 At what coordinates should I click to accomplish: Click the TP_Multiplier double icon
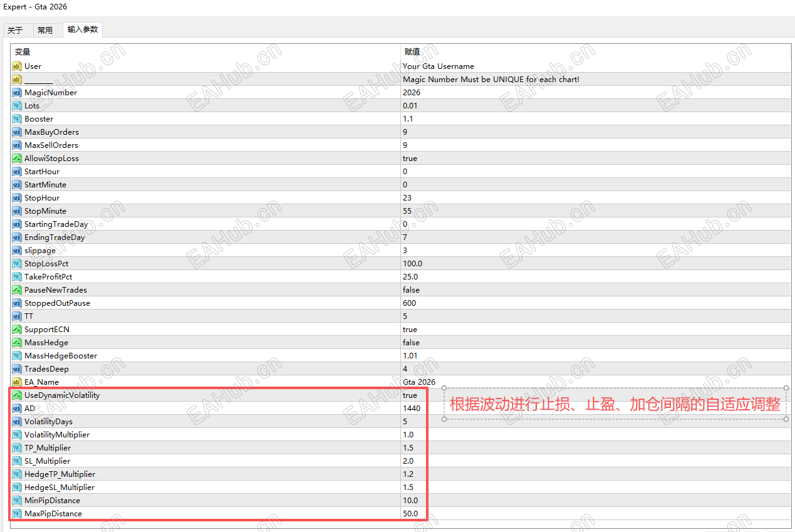click(17, 448)
